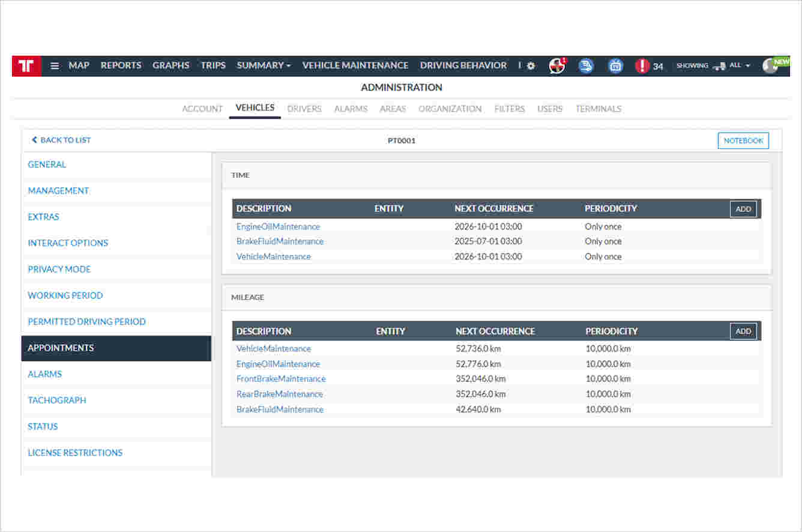
Task: Go back to list using the arrow link
Action: [x=61, y=140]
